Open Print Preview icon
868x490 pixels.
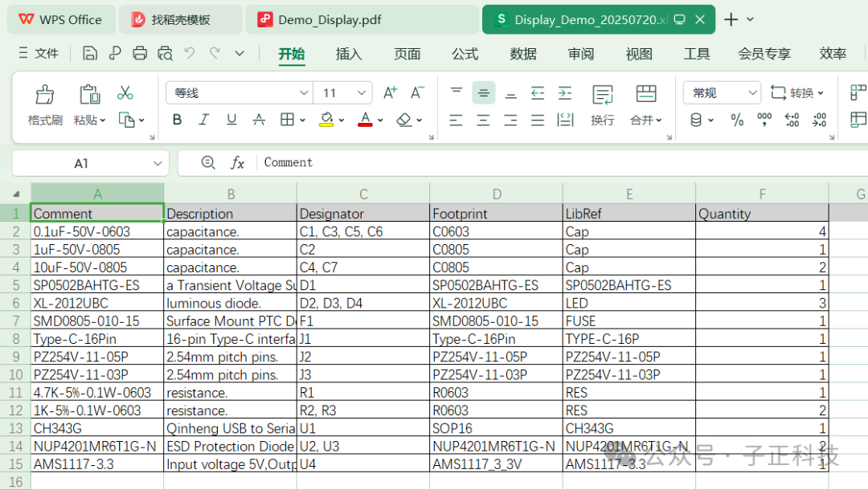tap(165, 53)
